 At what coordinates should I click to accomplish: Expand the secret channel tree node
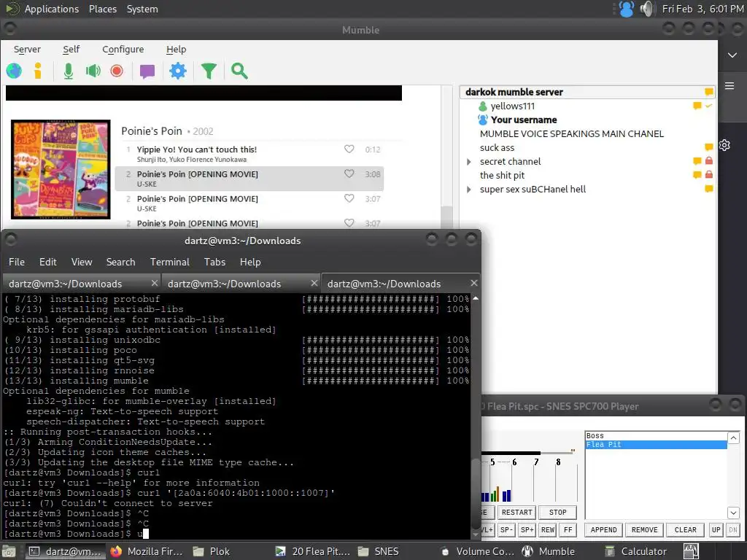coord(469,162)
